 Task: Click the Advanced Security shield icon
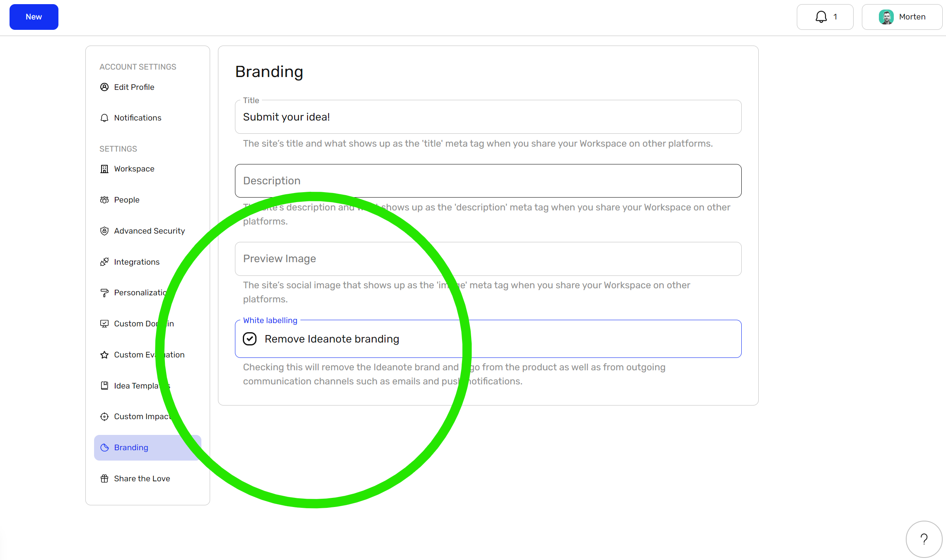point(104,231)
